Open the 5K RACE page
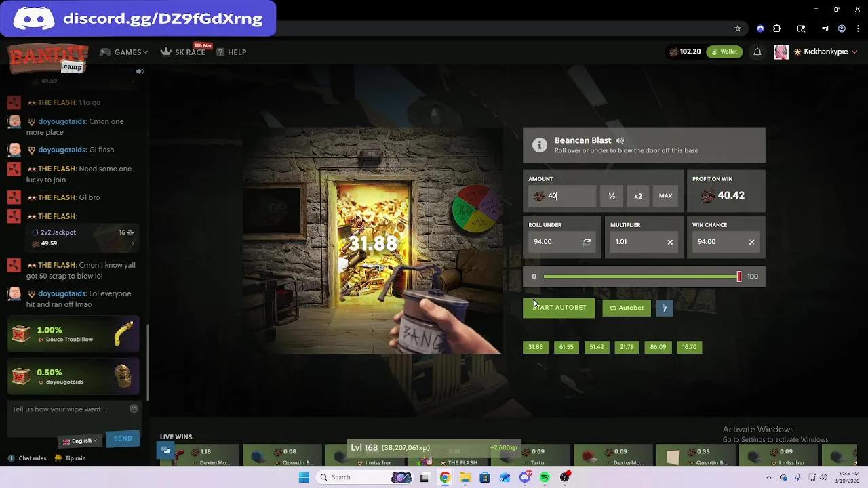Viewport: 868px width, 488px height. point(183,52)
